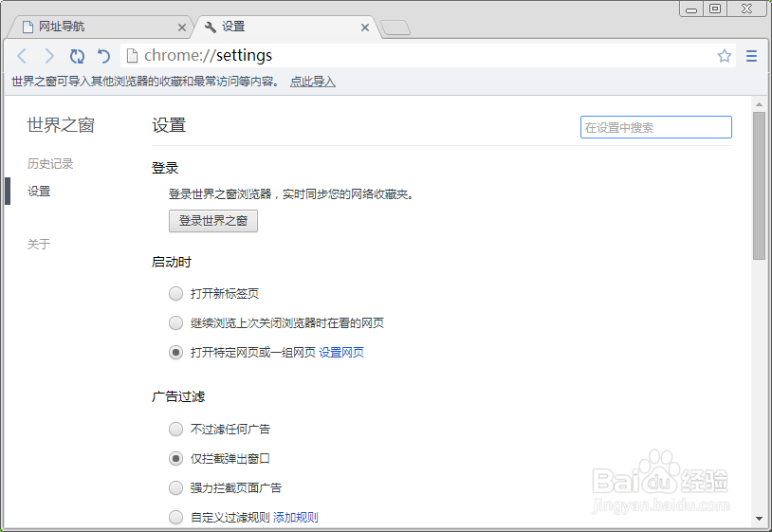Open 历史记录 in the sidebar
Image resolution: width=772 pixels, height=532 pixels.
50,164
